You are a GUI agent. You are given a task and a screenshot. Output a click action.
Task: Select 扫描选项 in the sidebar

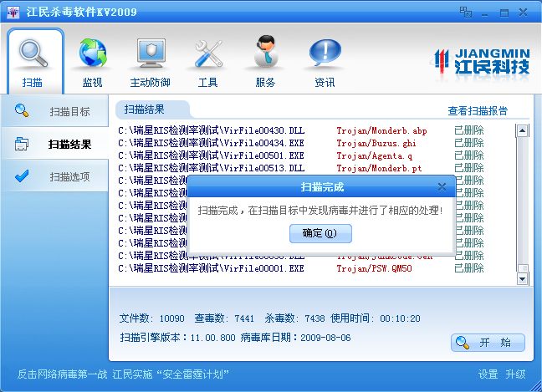[55, 176]
